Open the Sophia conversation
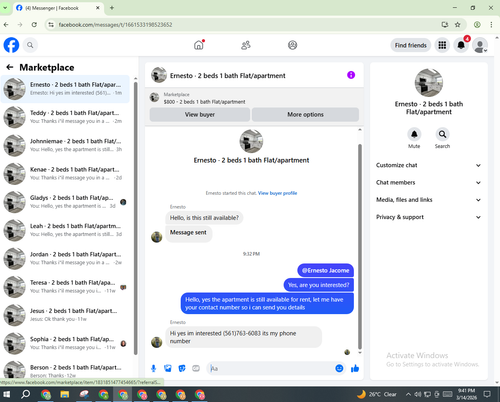 pyautogui.click(x=65, y=344)
